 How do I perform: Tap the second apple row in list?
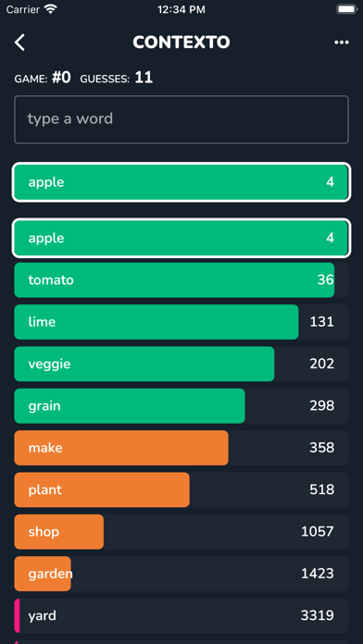coord(181,238)
